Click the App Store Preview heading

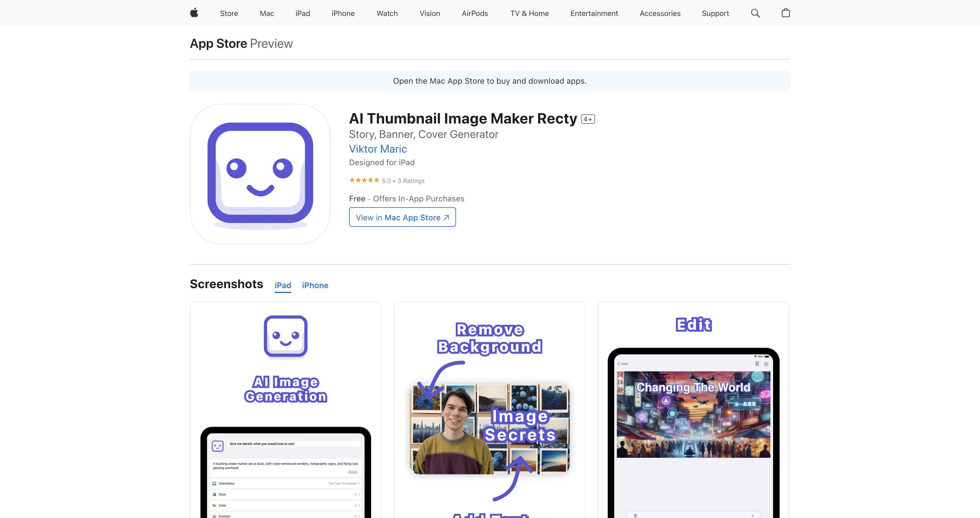tap(241, 44)
